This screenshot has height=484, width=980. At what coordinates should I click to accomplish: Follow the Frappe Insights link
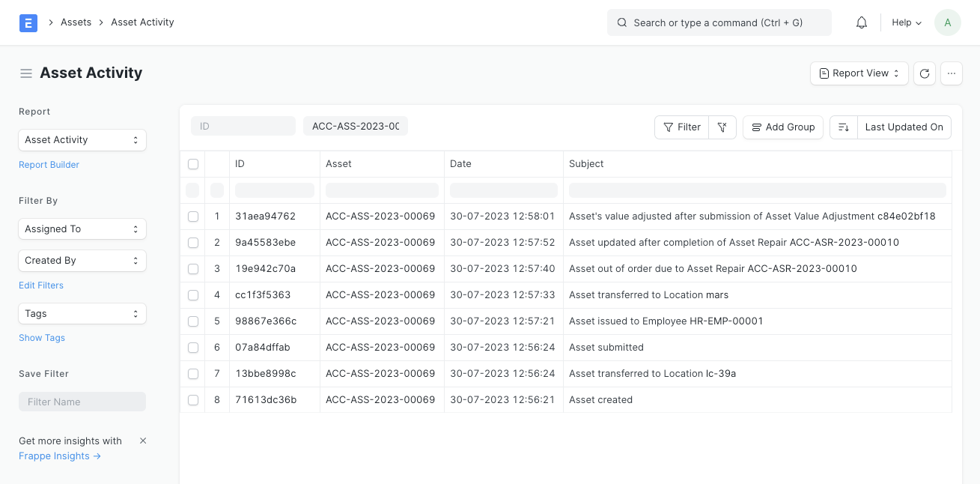[x=60, y=456]
